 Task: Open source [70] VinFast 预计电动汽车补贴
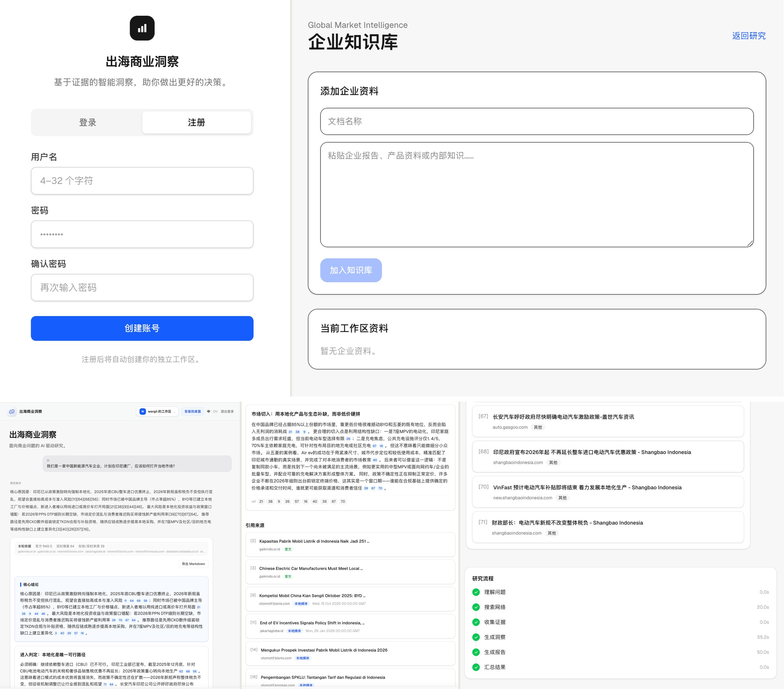click(608, 492)
